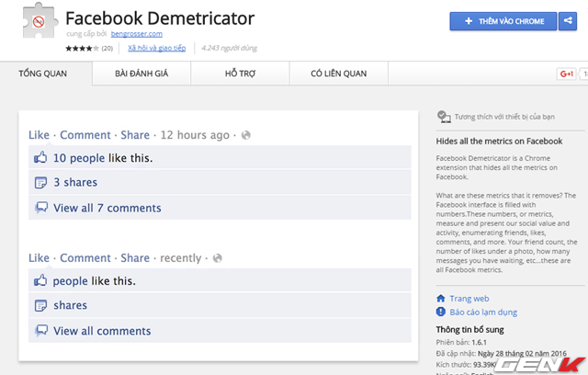The width and height of the screenshot is (588, 375).
Task: Click the share icon beside "3 shares"
Action: click(40, 183)
